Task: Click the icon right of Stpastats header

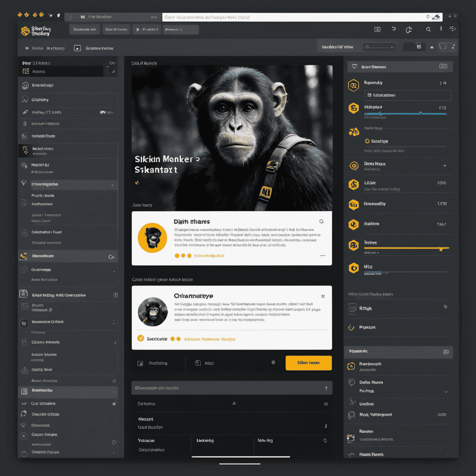Action: tap(446, 352)
